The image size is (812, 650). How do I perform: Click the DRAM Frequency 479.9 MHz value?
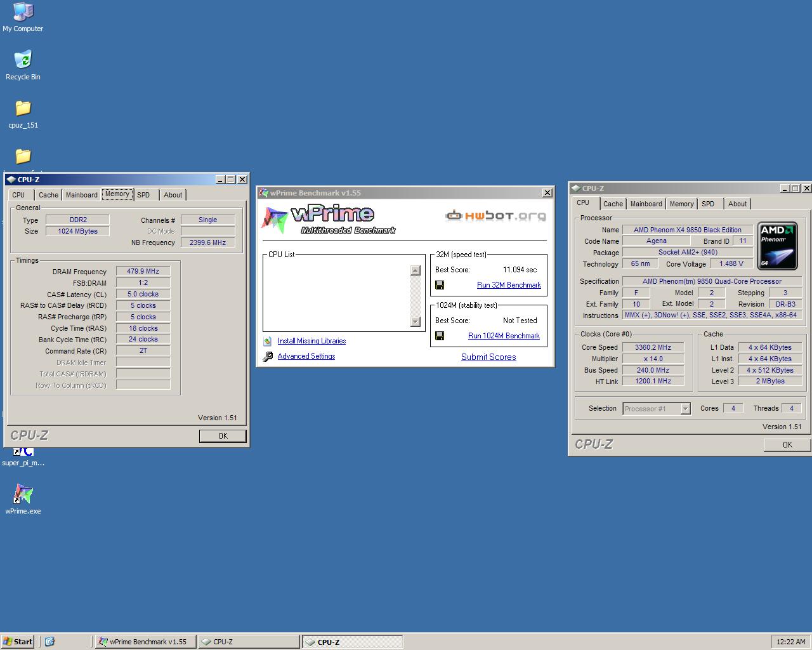point(143,271)
